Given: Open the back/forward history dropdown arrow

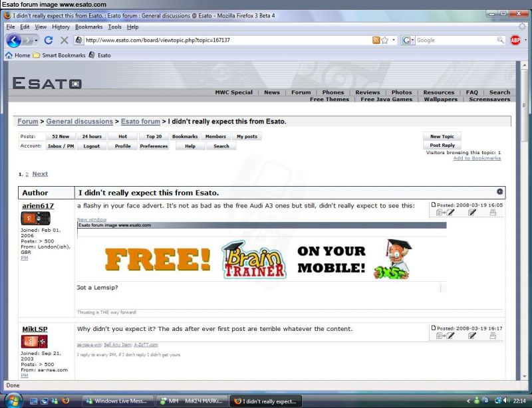Looking at the screenshot, I should [36, 41].
